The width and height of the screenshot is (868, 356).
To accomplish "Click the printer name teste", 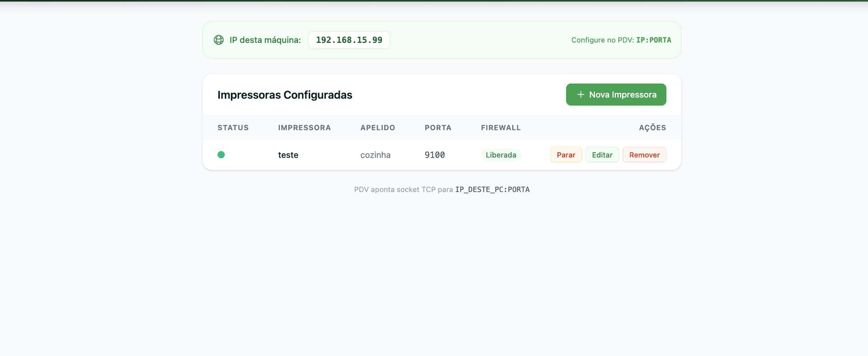I will pos(288,155).
